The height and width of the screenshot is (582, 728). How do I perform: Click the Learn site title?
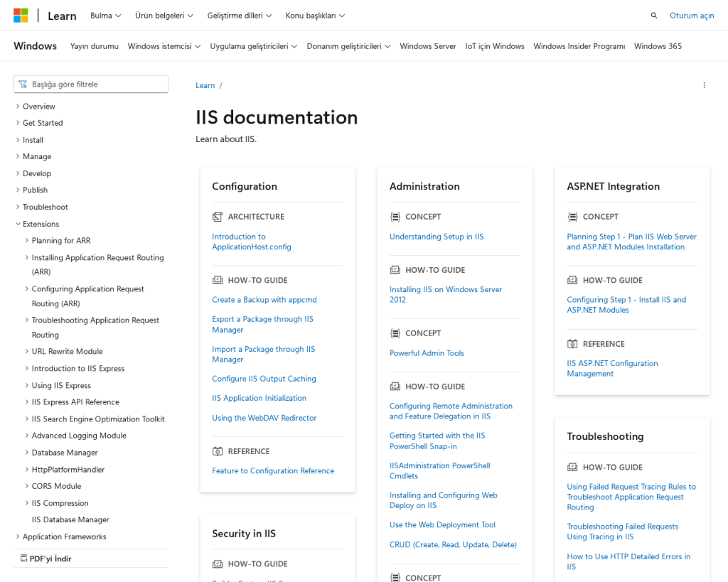63,16
